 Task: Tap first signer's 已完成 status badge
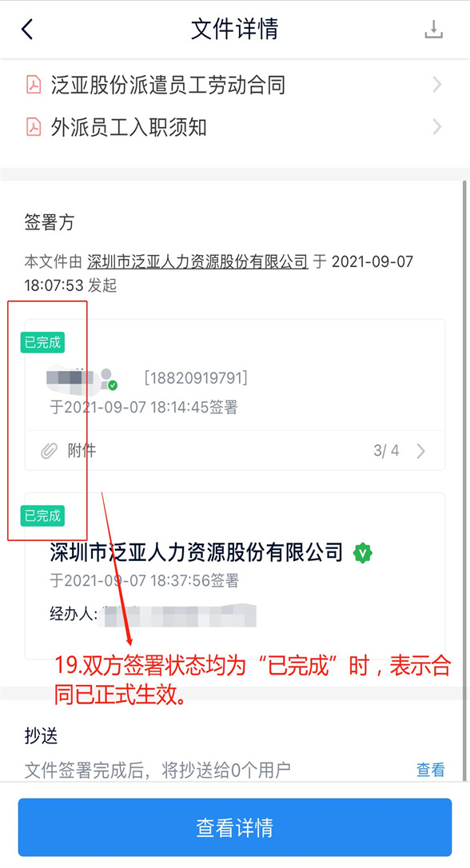click(42, 343)
